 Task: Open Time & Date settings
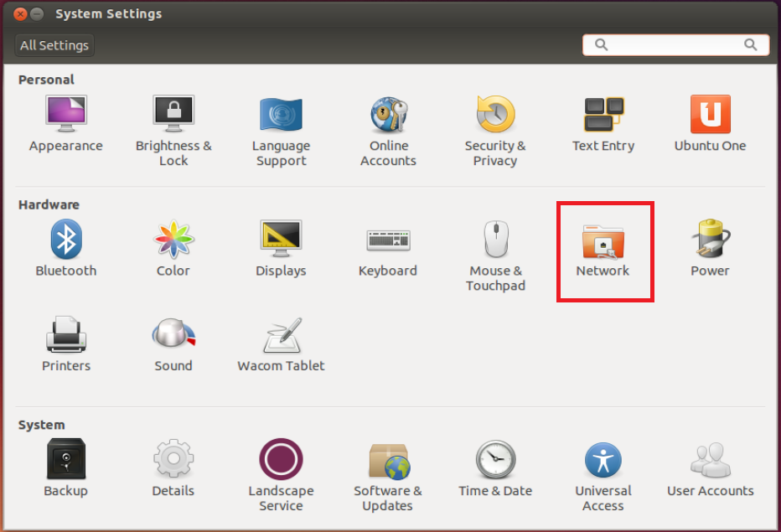pyautogui.click(x=495, y=468)
